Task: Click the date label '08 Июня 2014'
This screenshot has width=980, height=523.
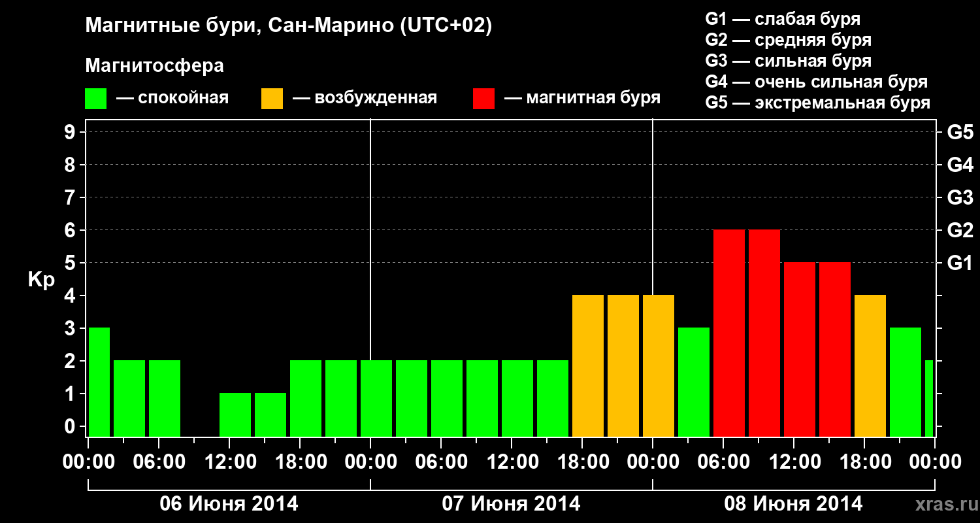Action: coord(793,504)
